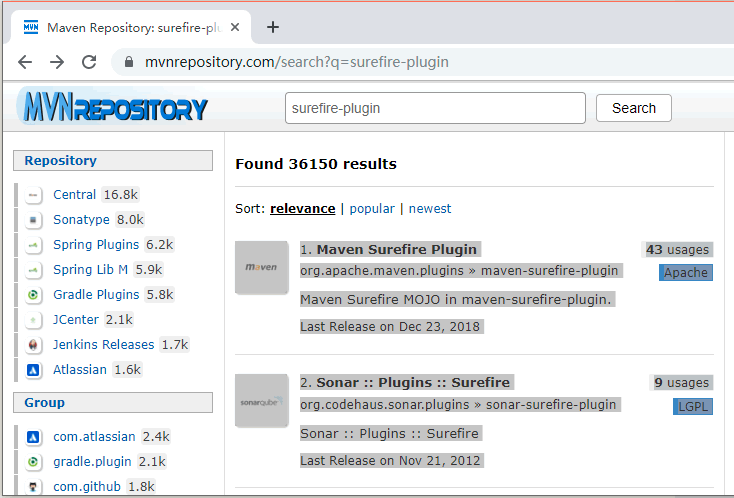Sort results by newest
Image resolution: width=734 pixels, height=498 pixels.
[x=430, y=209]
